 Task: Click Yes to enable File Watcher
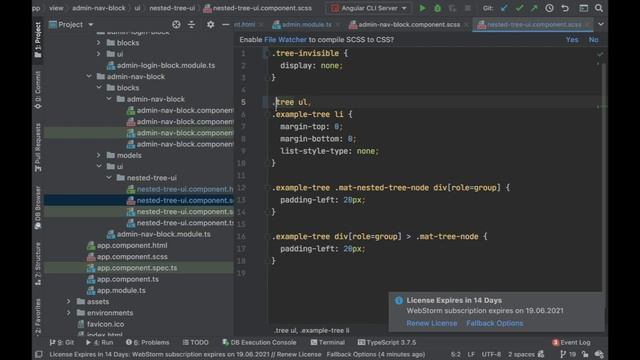click(x=572, y=40)
